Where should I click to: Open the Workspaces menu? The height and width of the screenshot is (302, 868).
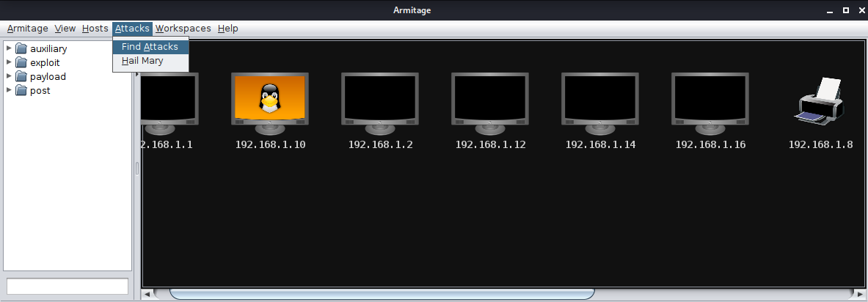coord(183,28)
